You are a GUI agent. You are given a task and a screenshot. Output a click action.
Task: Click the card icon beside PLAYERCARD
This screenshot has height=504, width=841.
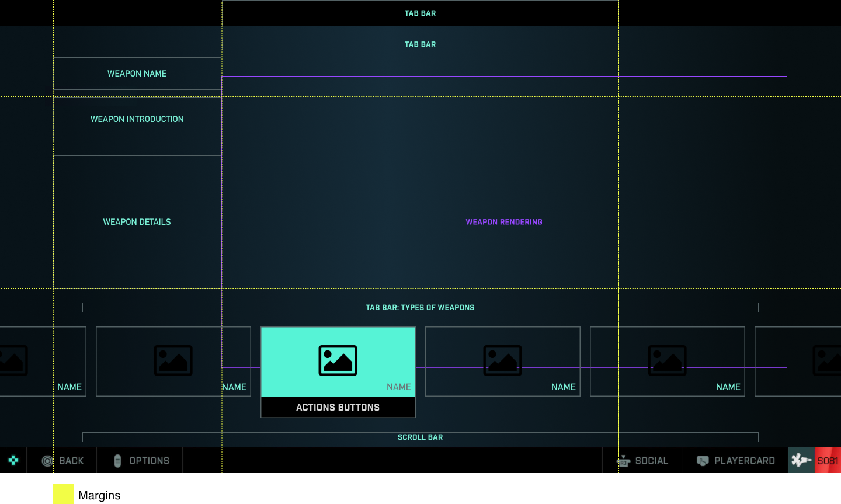pyautogui.click(x=703, y=461)
